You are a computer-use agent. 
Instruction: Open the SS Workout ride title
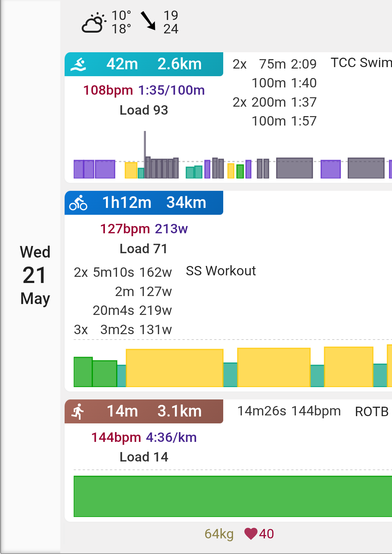tap(221, 271)
